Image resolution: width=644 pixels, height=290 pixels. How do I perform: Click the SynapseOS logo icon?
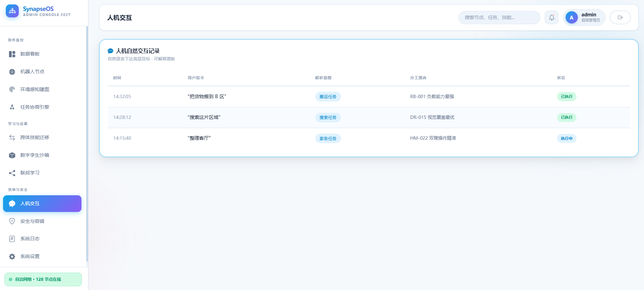12,11
